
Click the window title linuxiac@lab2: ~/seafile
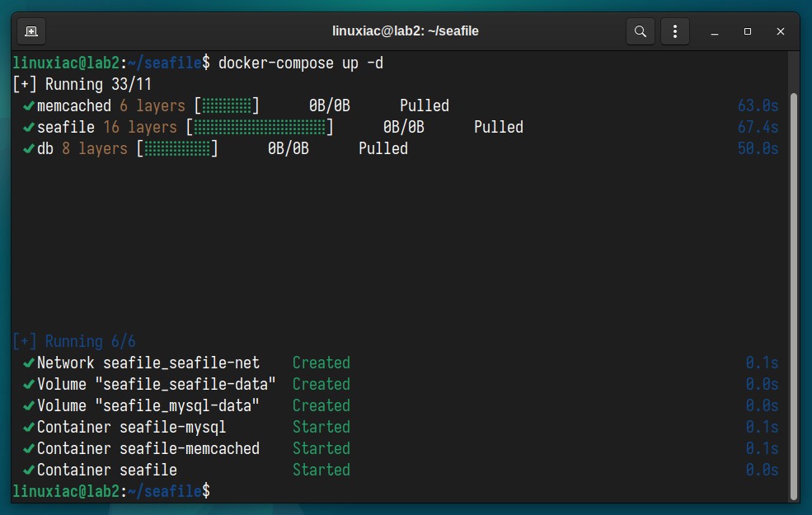[x=405, y=31]
